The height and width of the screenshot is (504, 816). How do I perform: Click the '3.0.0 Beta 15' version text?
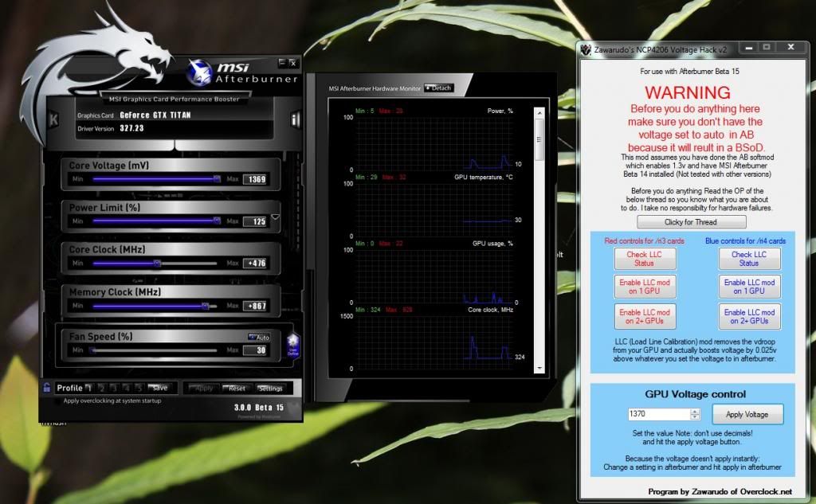pyautogui.click(x=259, y=407)
